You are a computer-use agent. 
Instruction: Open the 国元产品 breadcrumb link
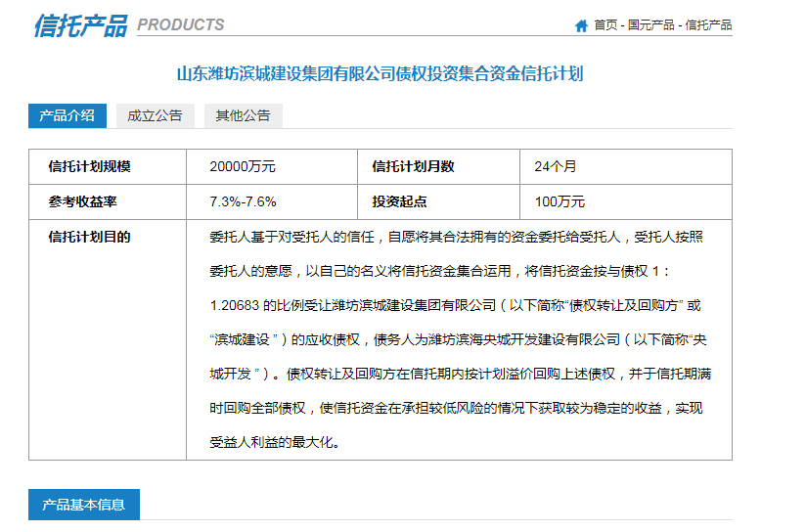[x=650, y=25]
